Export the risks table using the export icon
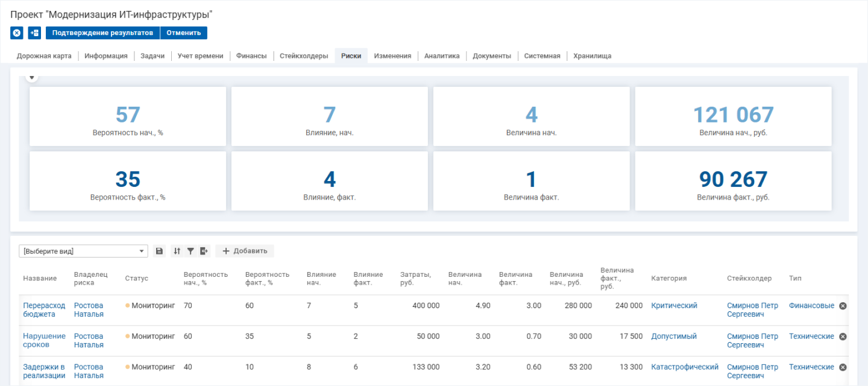Screen dimensions: 868x386 click(x=204, y=251)
